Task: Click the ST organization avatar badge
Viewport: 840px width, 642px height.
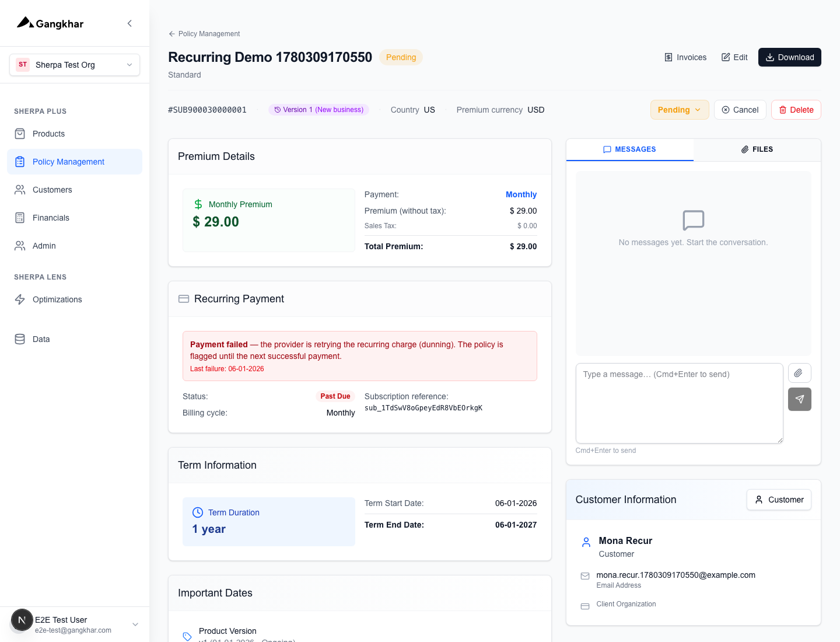Action: click(x=23, y=65)
